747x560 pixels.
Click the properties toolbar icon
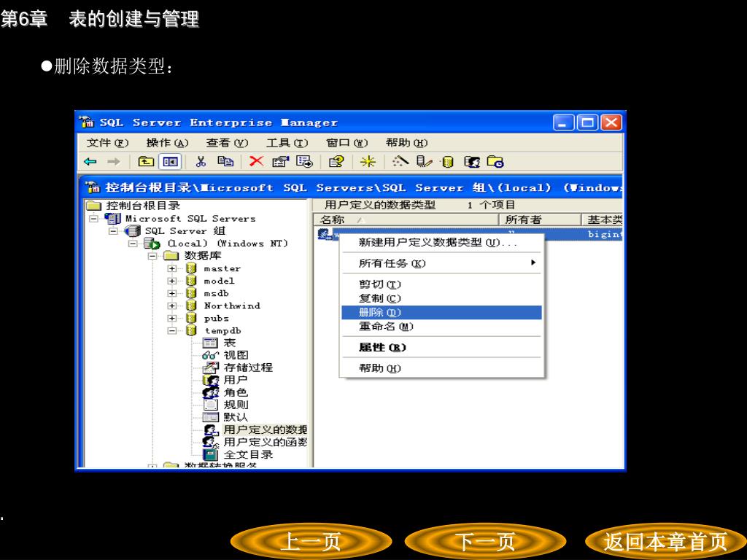[x=281, y=162]
